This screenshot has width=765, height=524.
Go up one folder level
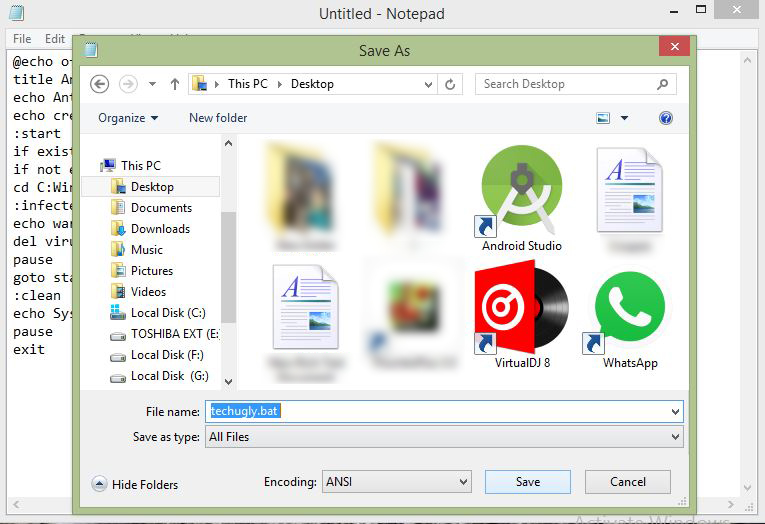coord(175,84)
